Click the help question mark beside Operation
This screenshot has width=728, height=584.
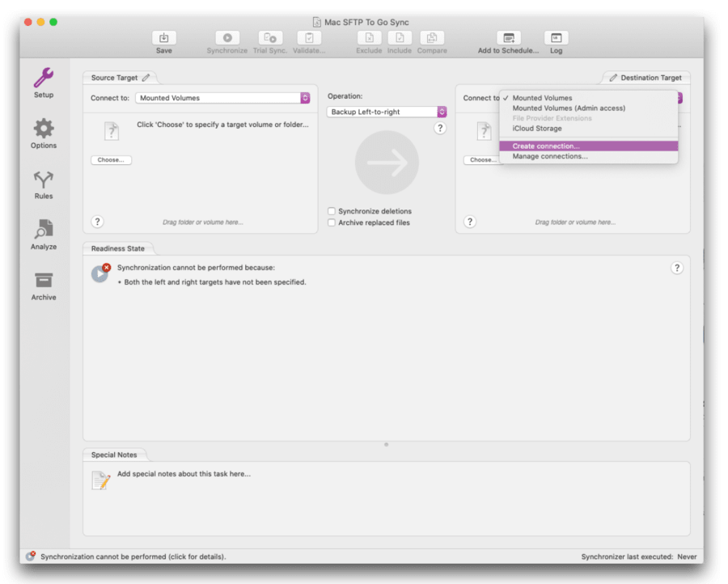439,128
